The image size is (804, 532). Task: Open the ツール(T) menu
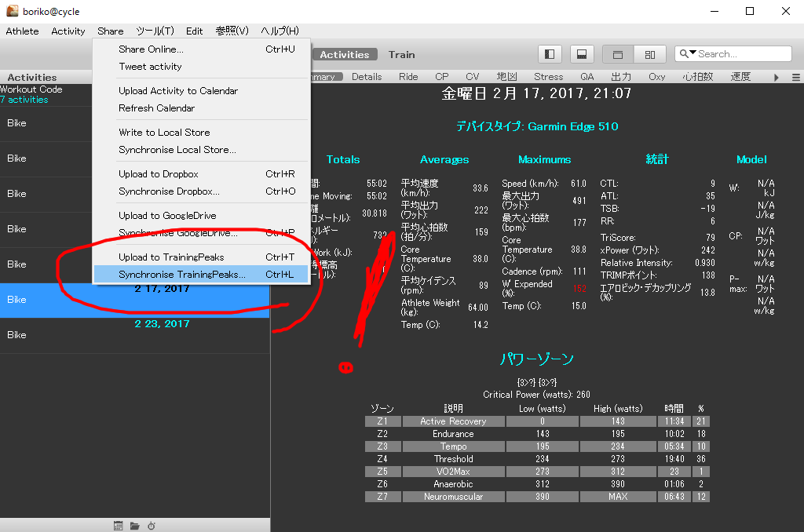pyautogui.click(x=155, y=31)
